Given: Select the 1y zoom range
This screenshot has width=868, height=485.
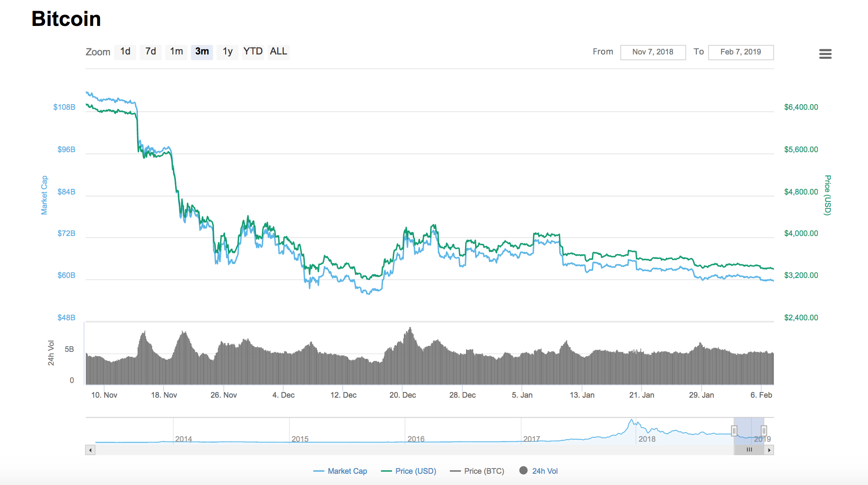Looking at the screenshot, I should 228,52.
